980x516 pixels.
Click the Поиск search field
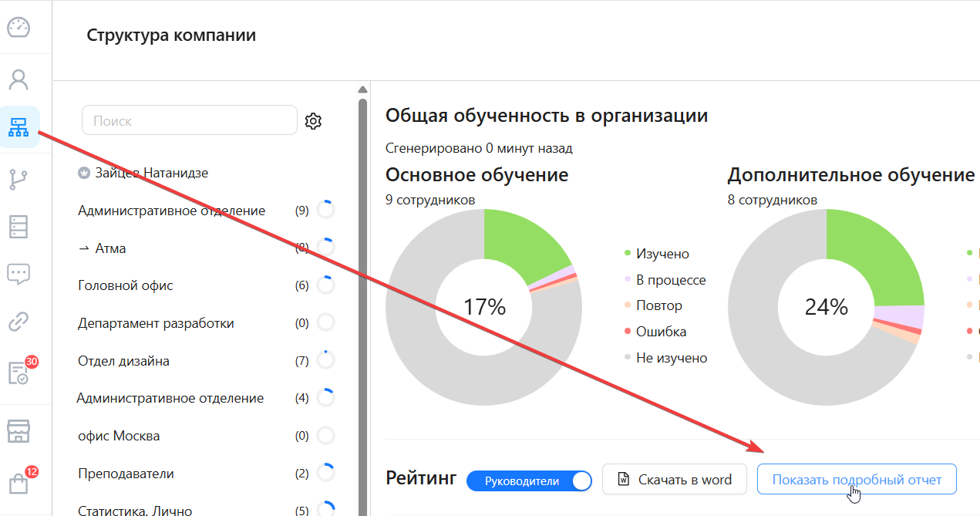click(189, 120)
